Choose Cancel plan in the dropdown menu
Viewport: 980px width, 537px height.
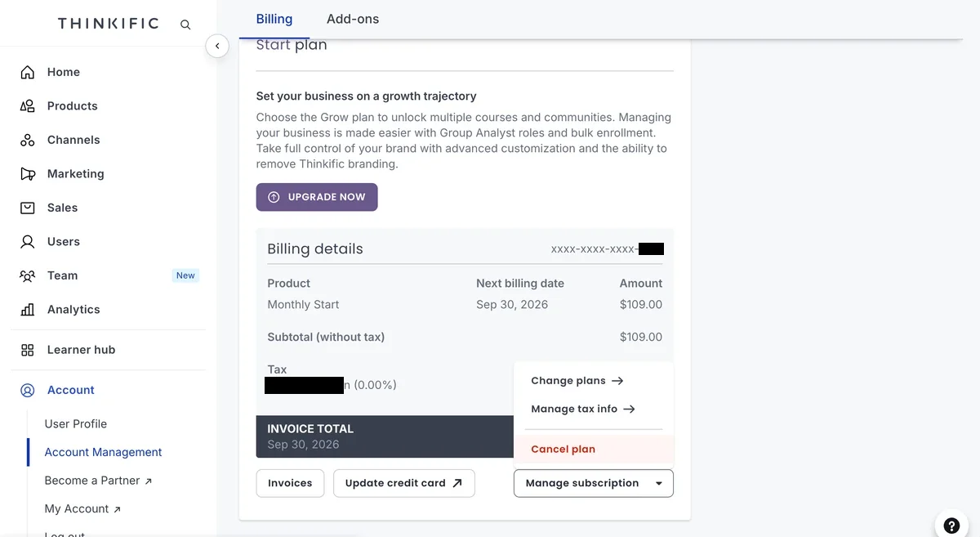coord(594,449)
